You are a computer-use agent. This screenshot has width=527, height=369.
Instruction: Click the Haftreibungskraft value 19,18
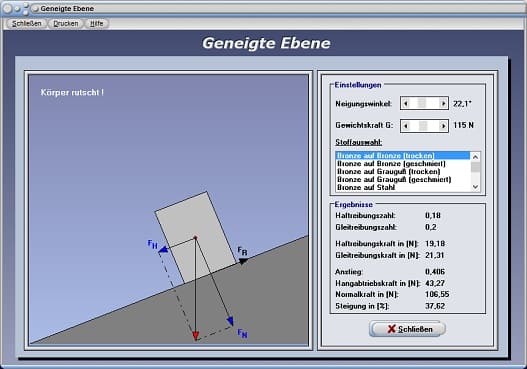point(435,244)
